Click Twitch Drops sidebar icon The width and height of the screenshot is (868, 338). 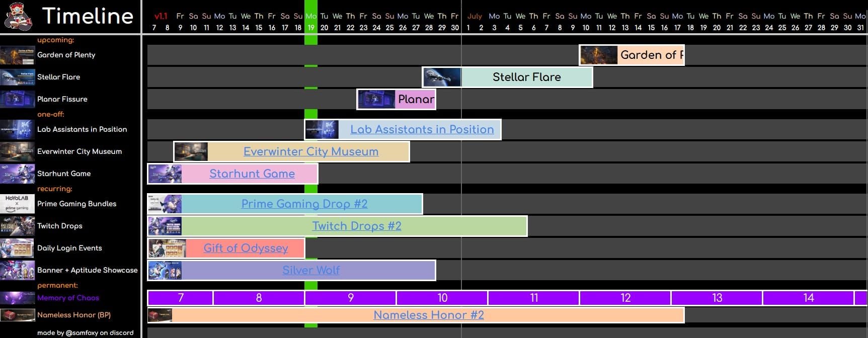[x=18, y=226]
